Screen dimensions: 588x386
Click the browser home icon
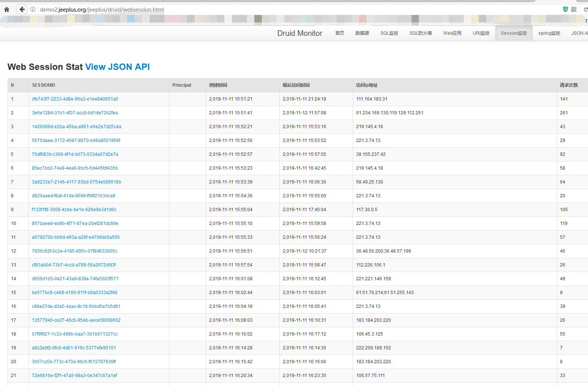pyautogui.click(x=6, y=10)
